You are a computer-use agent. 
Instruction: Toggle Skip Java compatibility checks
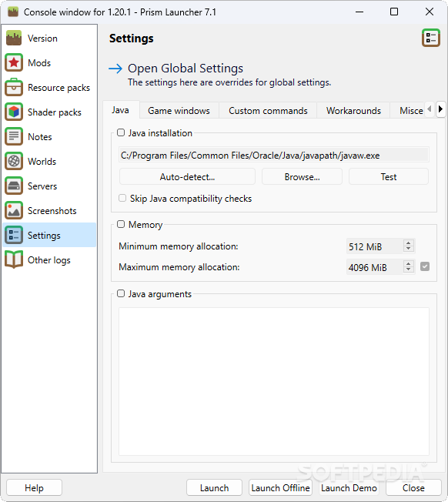(122, 198)
